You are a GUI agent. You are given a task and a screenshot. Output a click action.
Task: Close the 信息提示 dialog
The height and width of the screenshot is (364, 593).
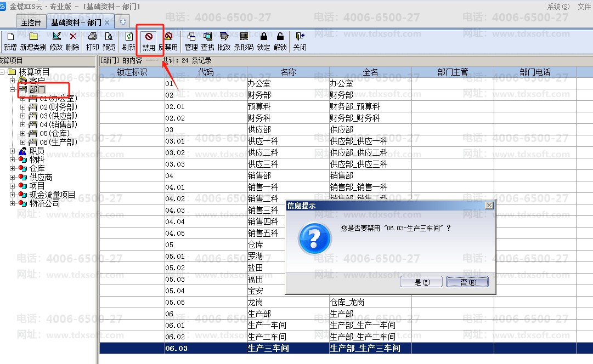click(489, 205)
